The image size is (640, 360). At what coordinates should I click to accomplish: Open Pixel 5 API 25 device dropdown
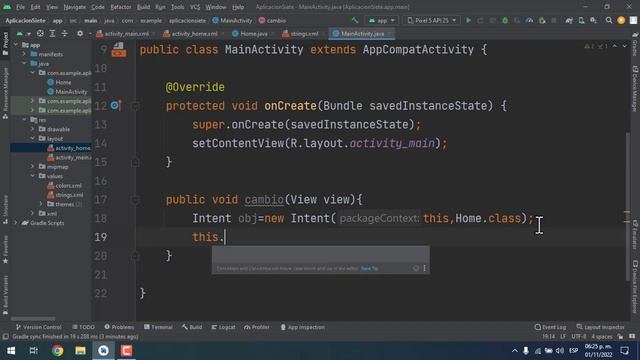[432, 20]
